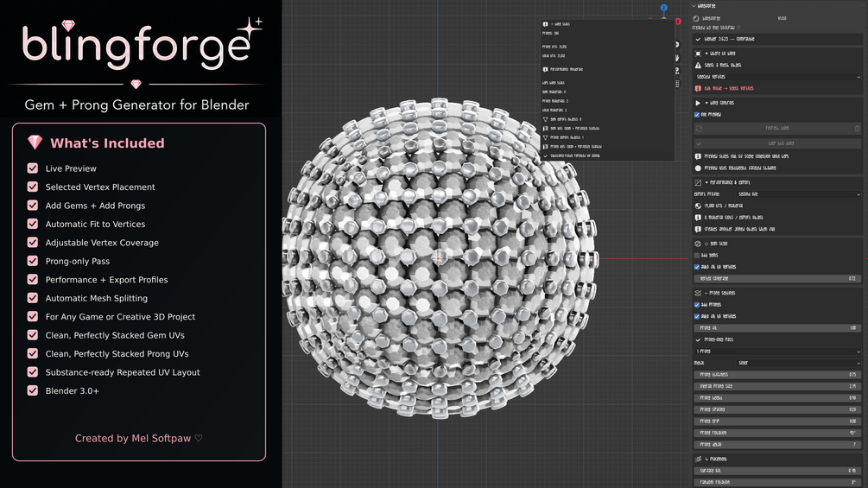Click the Prong Export Objects triangle icon
868x488 pixels.
(545, 138)
